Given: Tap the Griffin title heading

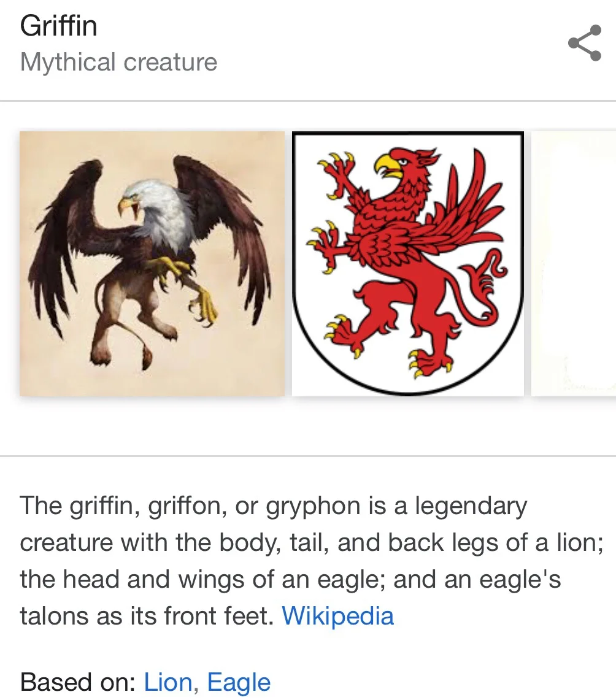Looking at the screenshot, I should (x=58, y=25).
